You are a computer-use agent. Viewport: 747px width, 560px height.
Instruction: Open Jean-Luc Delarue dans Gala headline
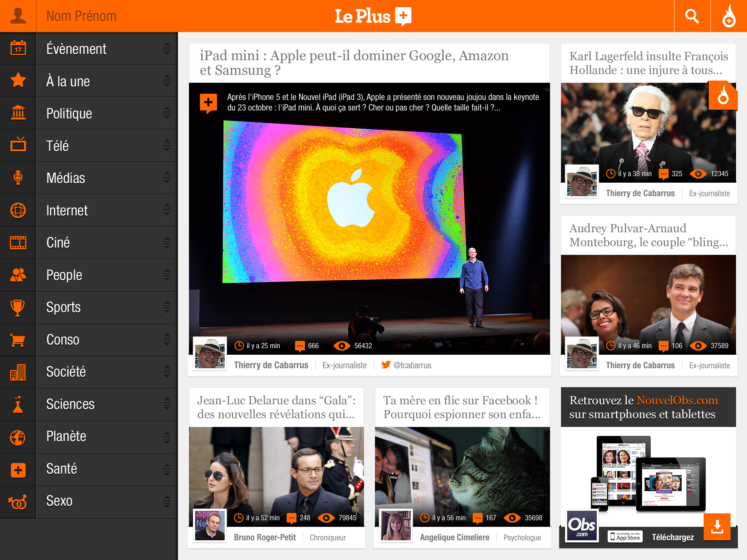[x=276, y=407]
